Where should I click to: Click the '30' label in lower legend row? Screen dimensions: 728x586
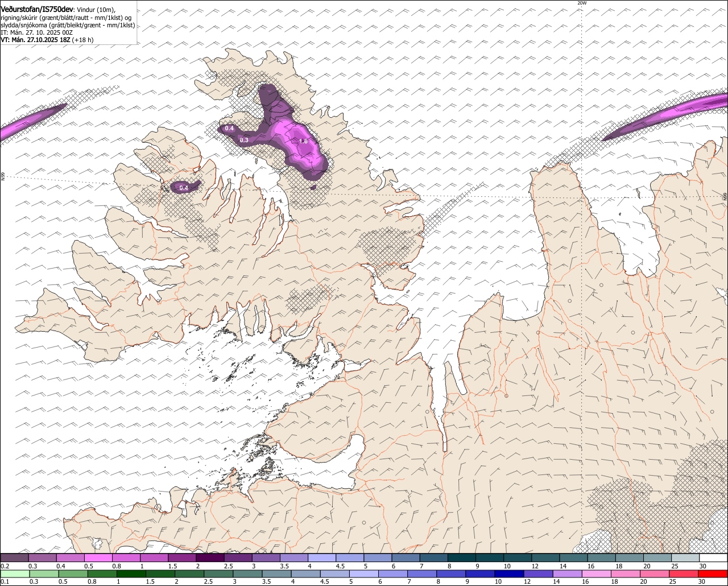pyautogui.click(x=702, y=582)
